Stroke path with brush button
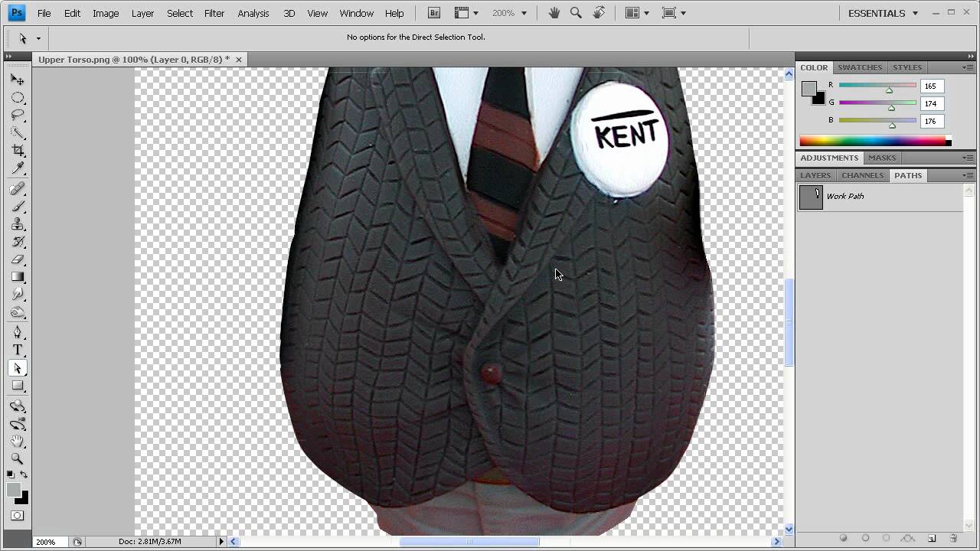Image resolution: width=980 pixels, height=551 pixels. click(x=866, y=539)
